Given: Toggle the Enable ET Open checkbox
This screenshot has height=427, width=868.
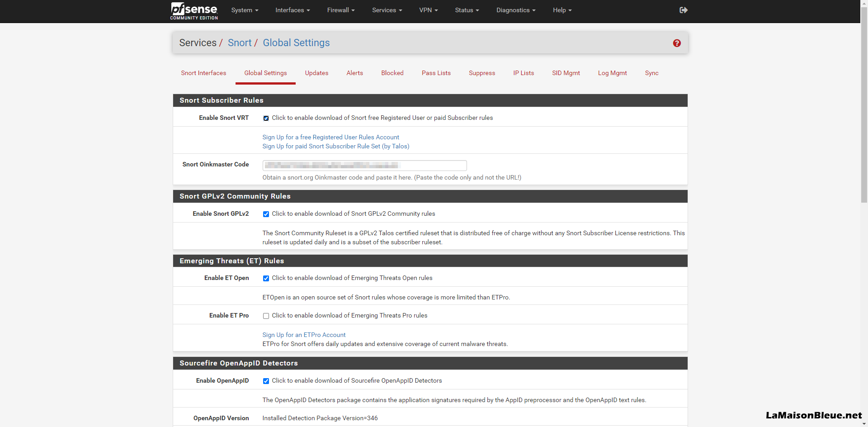Looking at the screenshot, I should pyautogui.click(x=266, y=278).
